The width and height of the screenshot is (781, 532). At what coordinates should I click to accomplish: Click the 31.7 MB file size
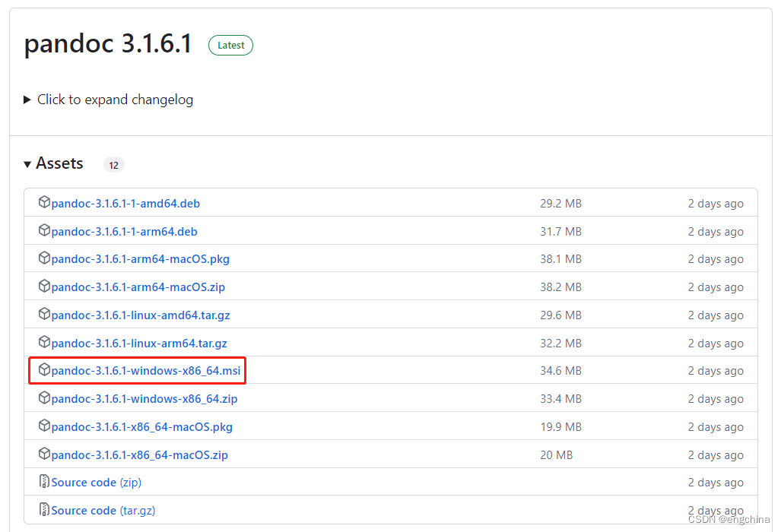click(x=561, y=231)
